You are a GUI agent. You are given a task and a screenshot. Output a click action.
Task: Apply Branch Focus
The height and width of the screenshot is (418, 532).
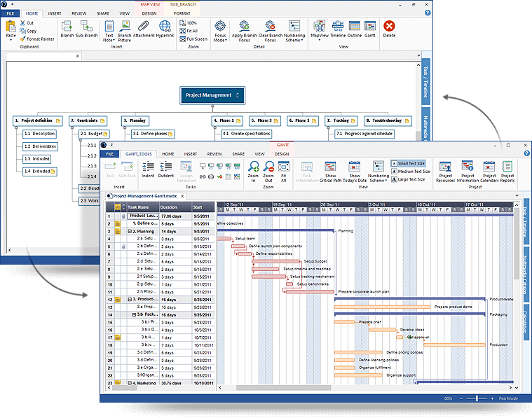tap(245, 31)
